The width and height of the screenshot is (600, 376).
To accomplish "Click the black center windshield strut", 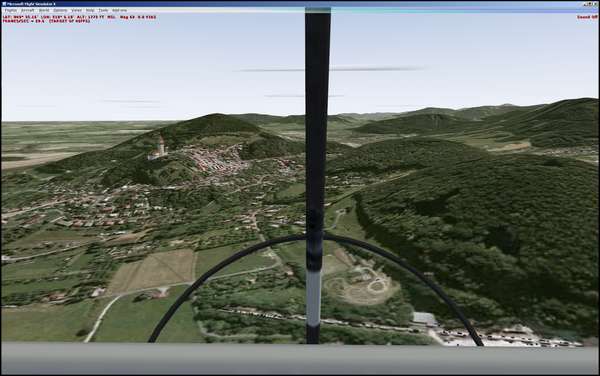I will pyautogui.click(x=317, y=176).
